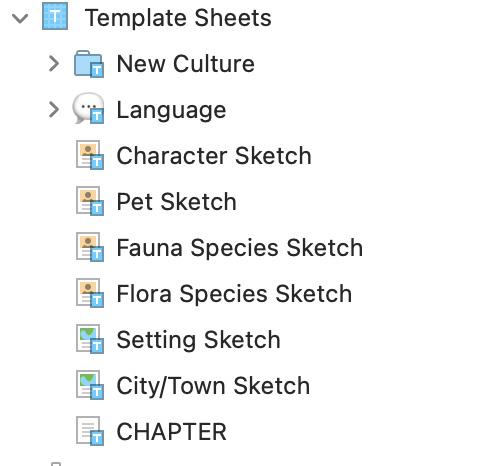Click the CHAPTER document icon
Viewport: 480px width, 466px height.
pos(90,431)
